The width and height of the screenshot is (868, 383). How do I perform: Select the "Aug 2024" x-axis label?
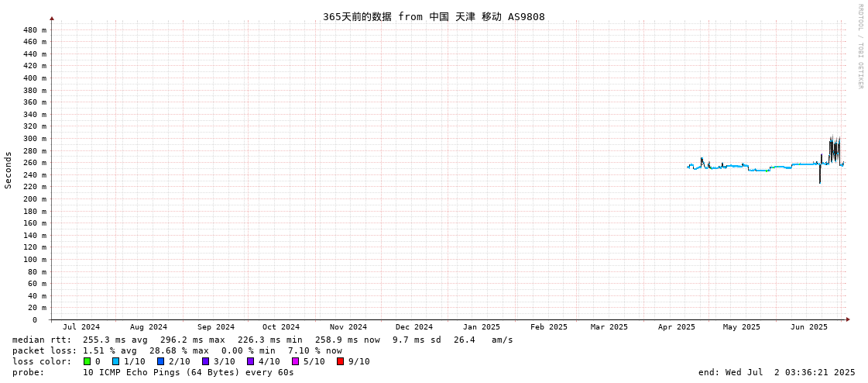pyautogui.click(x=149, y=327)
